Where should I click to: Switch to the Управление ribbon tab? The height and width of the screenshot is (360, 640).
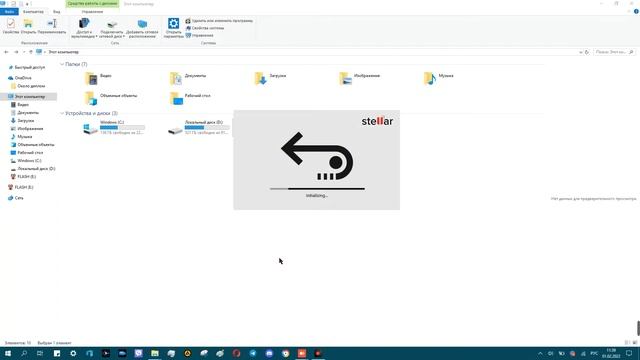(92, 11)
